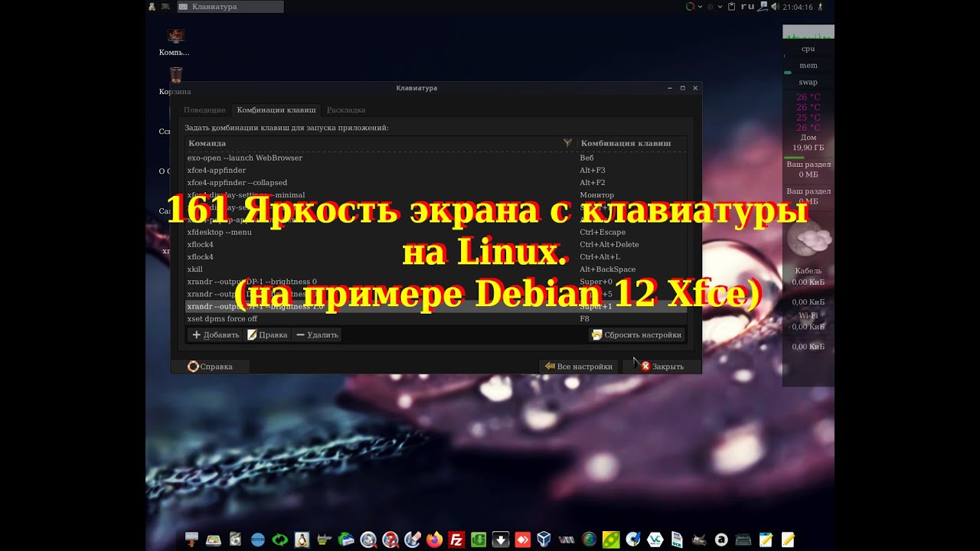Click the ru keyboard layout indicator
Screen dimensions: 980x551
pyautogui.click(x=748, y=6)
